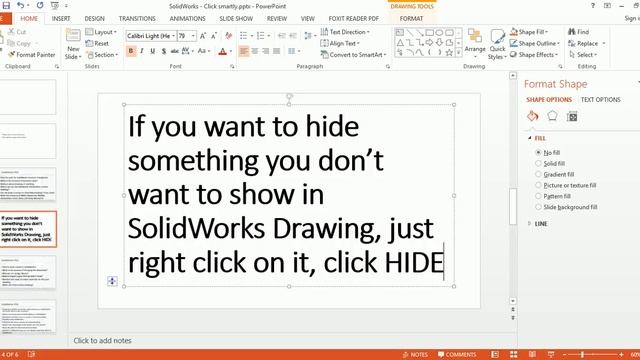Open the Text Direction dropdown

pyautogui.click(x=345, y=32)
